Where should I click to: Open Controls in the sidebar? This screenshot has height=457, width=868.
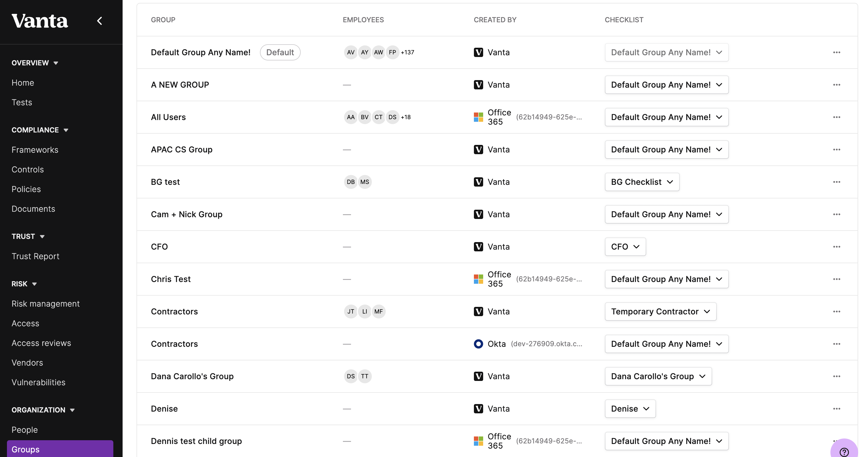click(28, 169)
